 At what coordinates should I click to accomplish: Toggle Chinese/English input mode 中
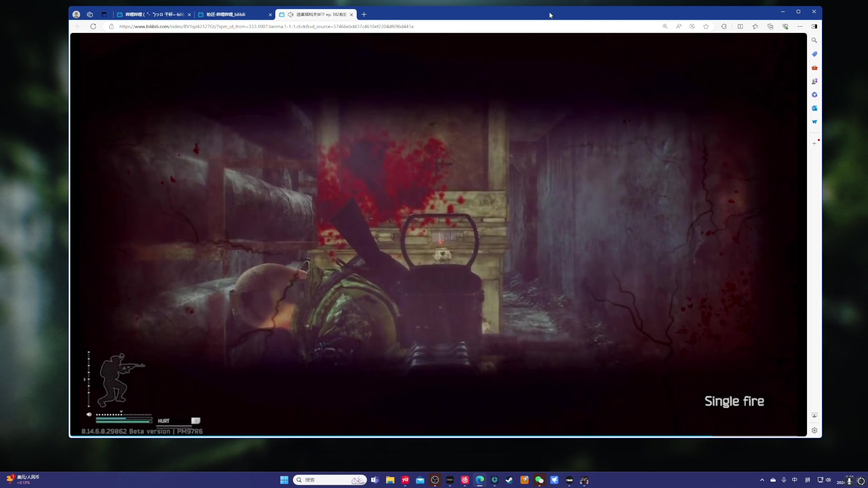click(x=795, y=480)
